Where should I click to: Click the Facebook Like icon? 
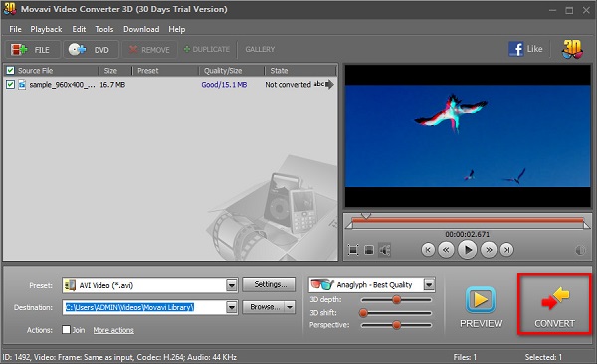click(515, 49)
